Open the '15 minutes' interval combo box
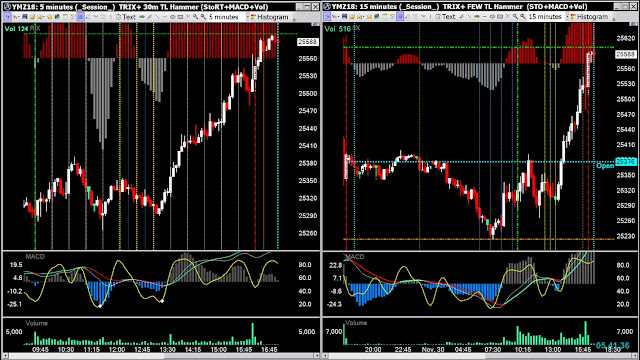This screenshot has width=640, height=360. pos(549,17)
